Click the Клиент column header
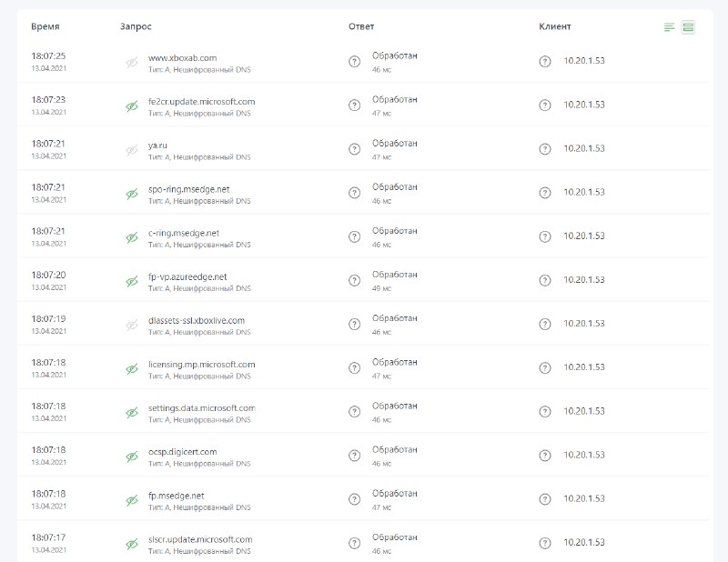Image resolution: width=728 pixels, height=562 pixels. click(x=555, y=27)
